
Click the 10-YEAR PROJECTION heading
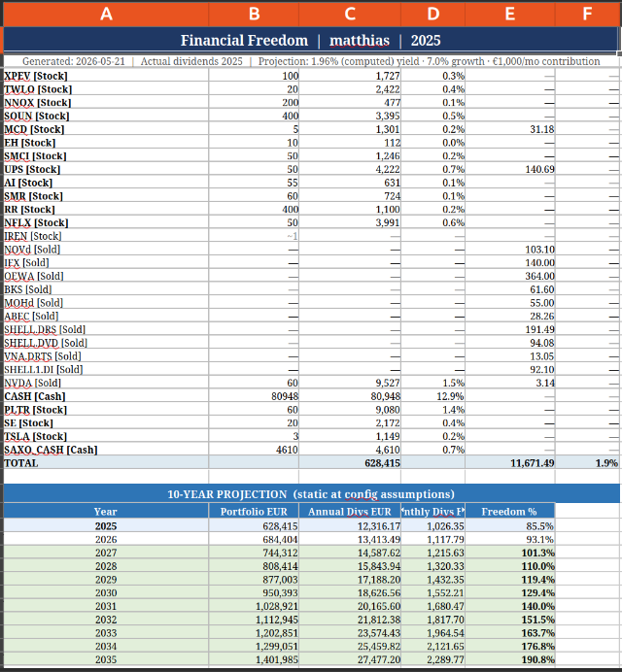311,494
